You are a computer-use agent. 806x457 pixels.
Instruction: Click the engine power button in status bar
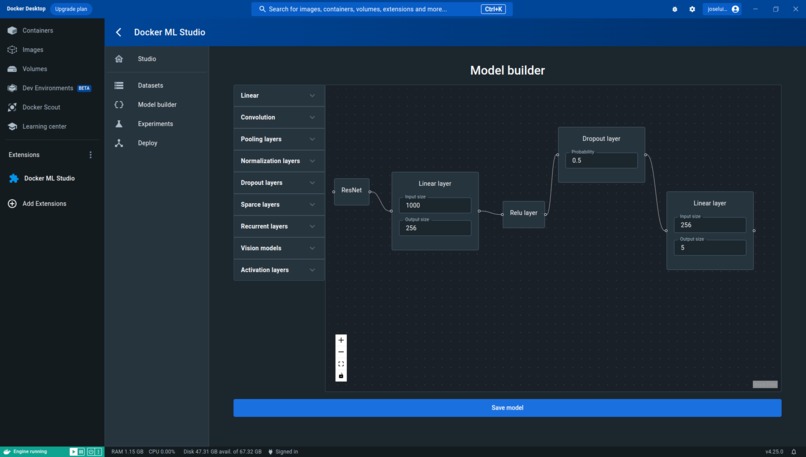90,452
